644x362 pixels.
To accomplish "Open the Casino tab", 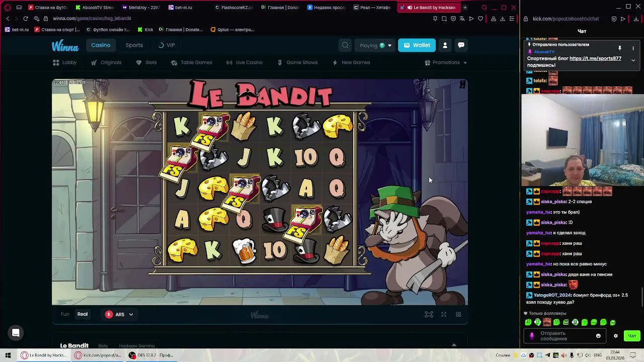I will tap(101, 45).
